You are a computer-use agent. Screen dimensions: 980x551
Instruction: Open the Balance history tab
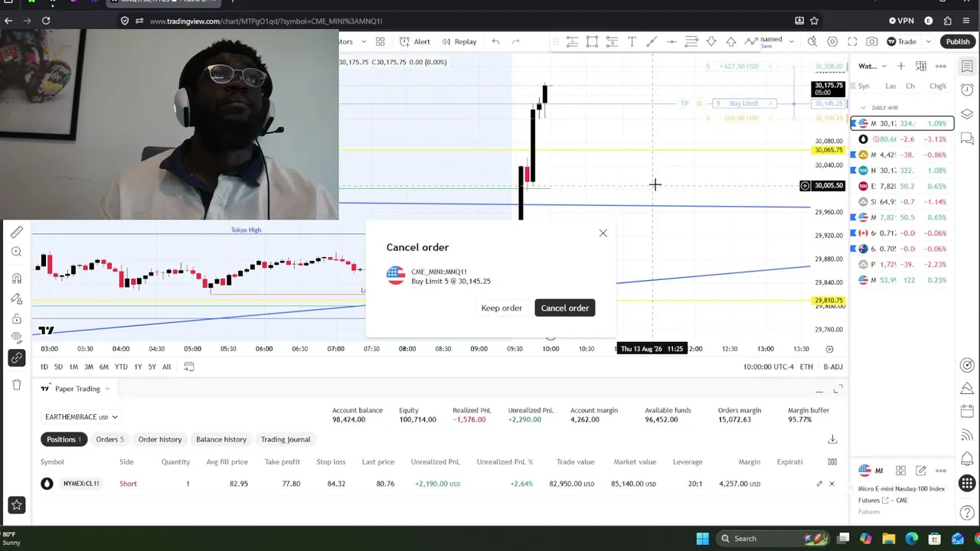tap(221, 439)
